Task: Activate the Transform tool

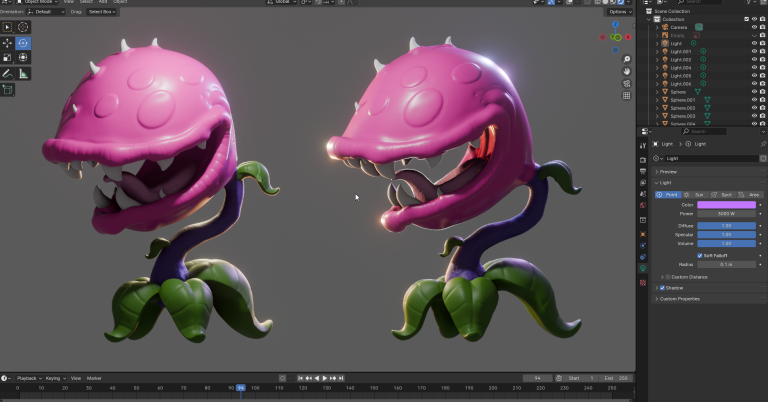Action: click(x=23, y=57)
